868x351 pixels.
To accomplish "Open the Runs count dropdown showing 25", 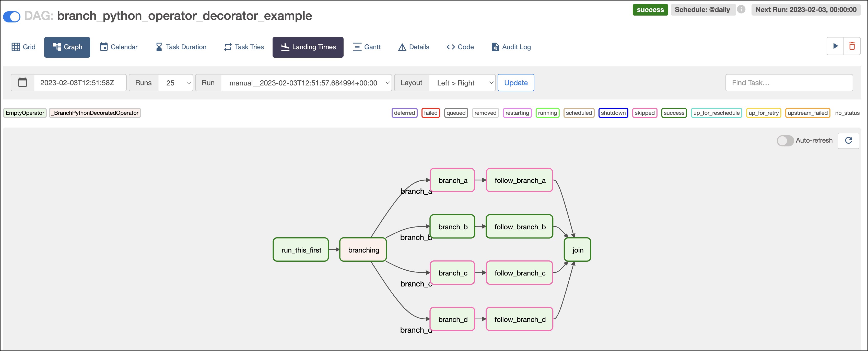I will pos(175,82).
